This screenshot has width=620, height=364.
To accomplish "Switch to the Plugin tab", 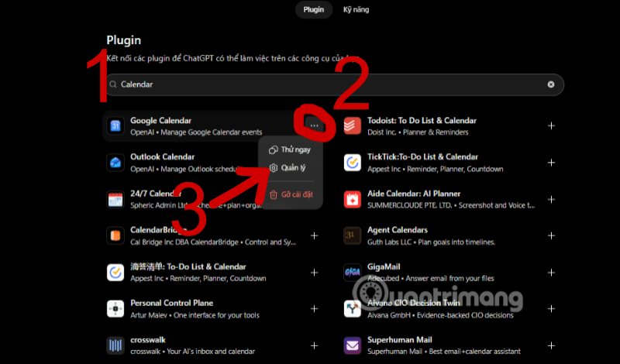I will pyautogui.click(x=314, y=9).
